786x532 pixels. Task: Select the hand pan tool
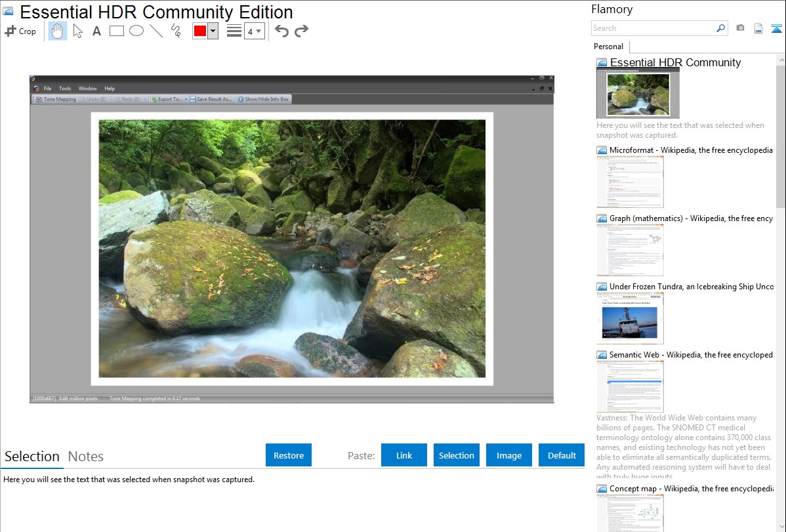click(57, 31)
